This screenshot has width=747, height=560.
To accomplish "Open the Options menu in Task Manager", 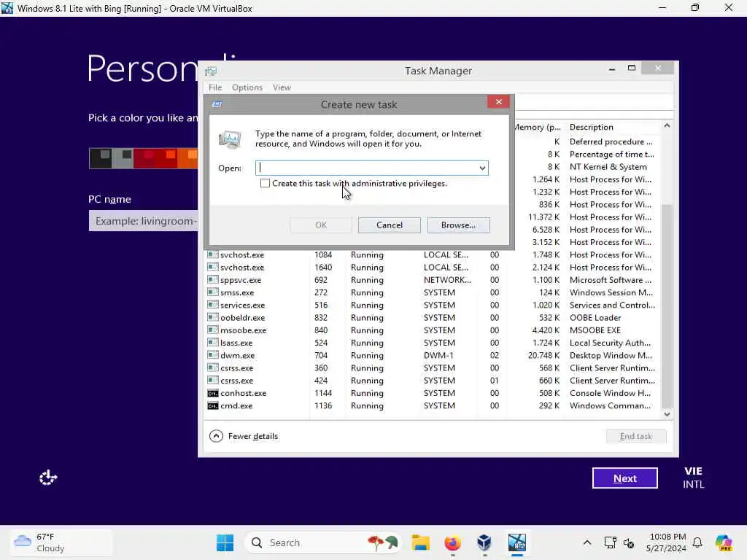I will click(x=247, y=87).
